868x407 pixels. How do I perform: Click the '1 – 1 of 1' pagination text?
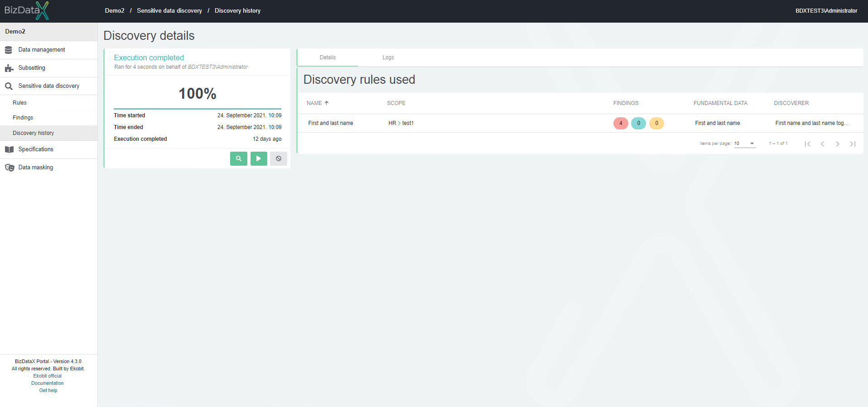click(x=778, y=144)
